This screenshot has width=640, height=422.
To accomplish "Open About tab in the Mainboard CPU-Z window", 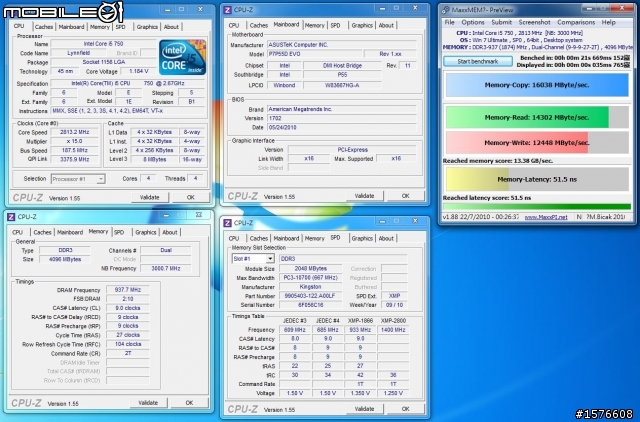I will pos(386,25).
